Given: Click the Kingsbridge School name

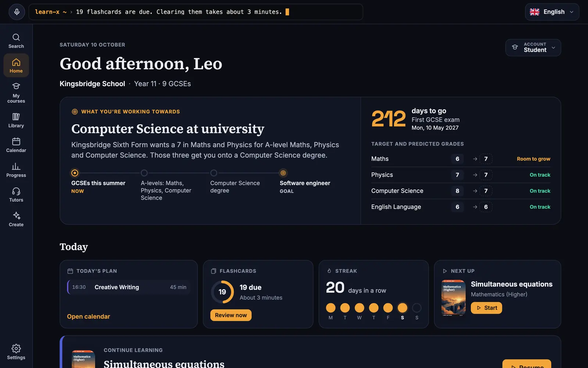Looking at the screenshot, I should pyautogui.click(x=92, y=84).
